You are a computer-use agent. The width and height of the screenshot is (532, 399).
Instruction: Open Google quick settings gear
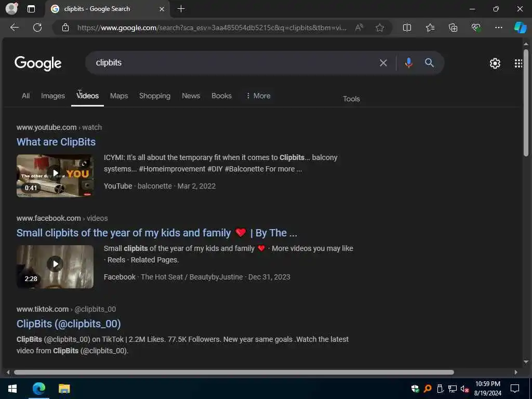tap(495, 63)
